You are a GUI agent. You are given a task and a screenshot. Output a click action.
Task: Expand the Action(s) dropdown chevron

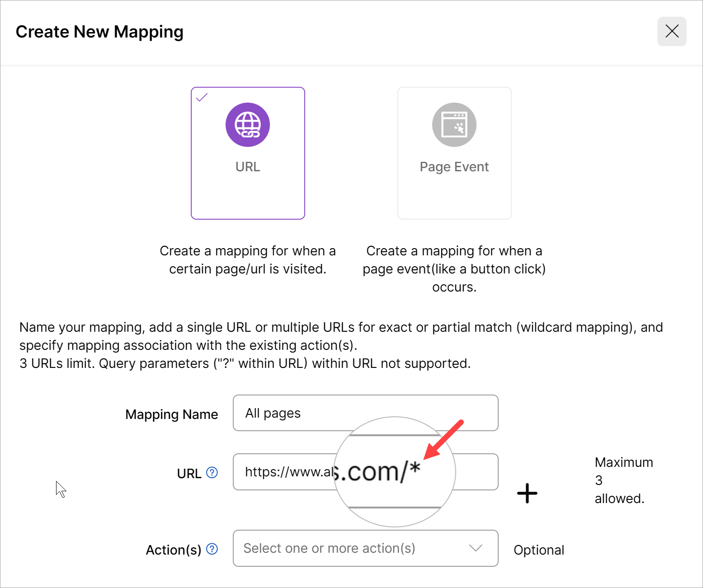point(476,548)
